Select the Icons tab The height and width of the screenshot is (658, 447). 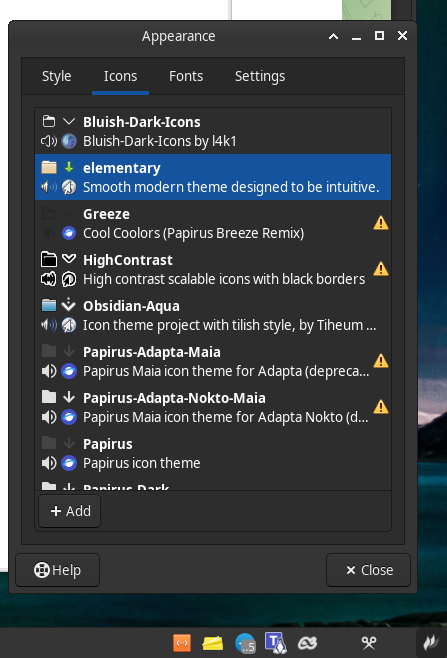[x=120, y=76]
